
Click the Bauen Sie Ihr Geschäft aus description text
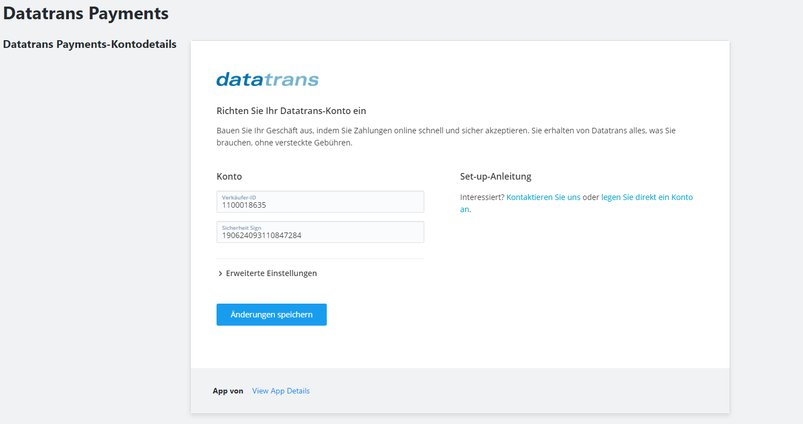click(446, 137)
